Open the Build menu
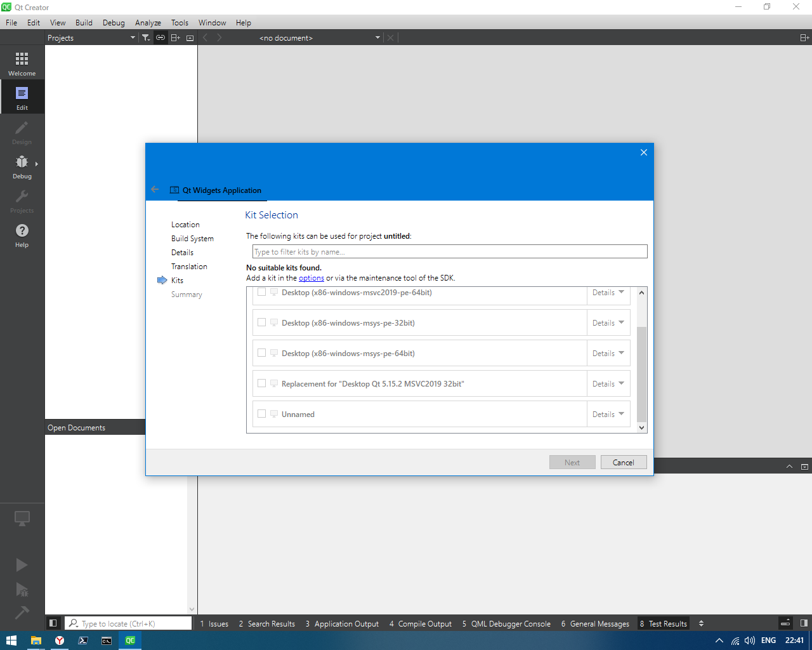Viewport: 812px width, 650px height. click(x=84, y=22)
